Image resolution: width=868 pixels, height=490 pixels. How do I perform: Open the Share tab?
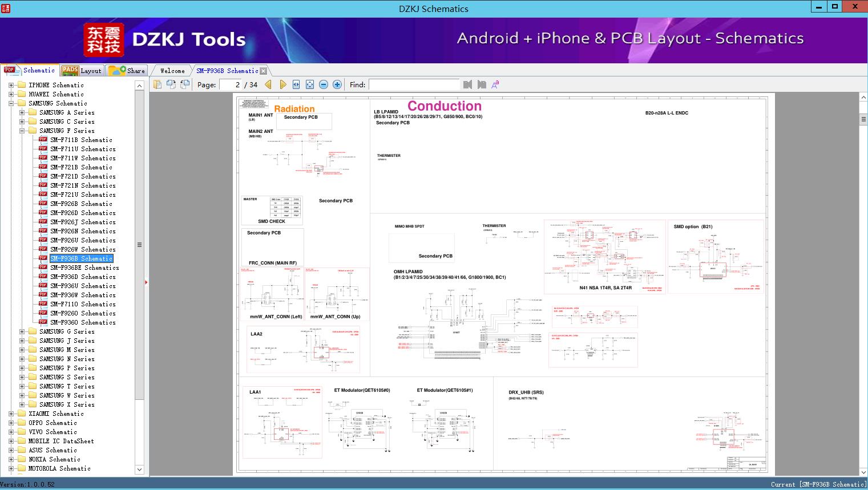(x=127, y=70)
